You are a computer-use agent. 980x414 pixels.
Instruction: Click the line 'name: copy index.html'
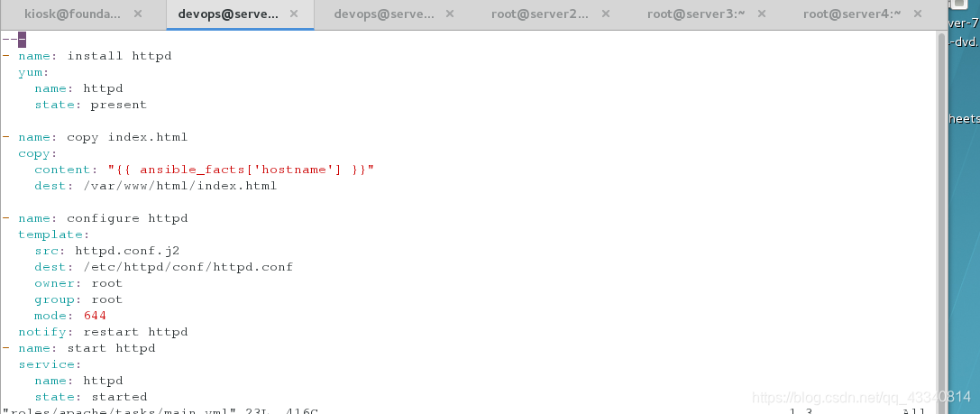[103, 137]
